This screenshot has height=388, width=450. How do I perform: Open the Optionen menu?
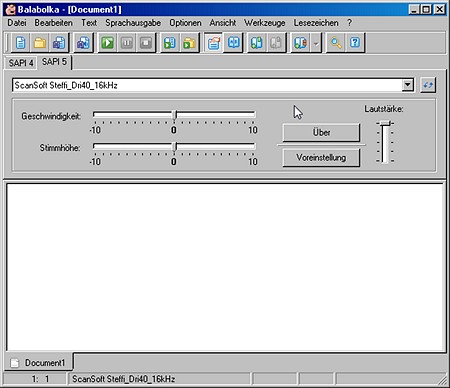pyautogui.click(x=185, y=23)
